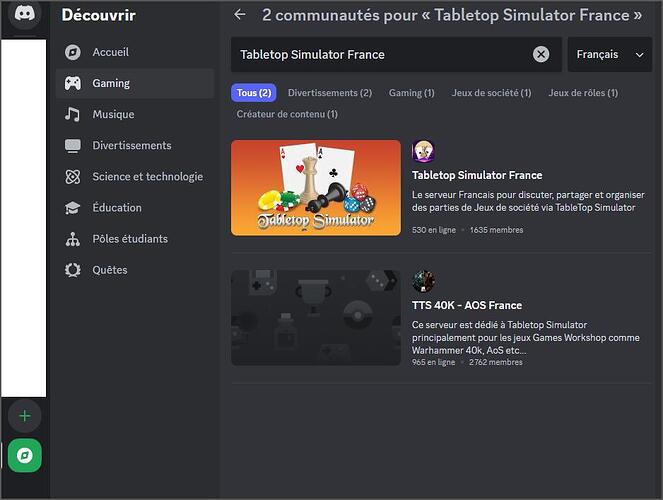Click the '965 en ligne' text

click(433, 362)
